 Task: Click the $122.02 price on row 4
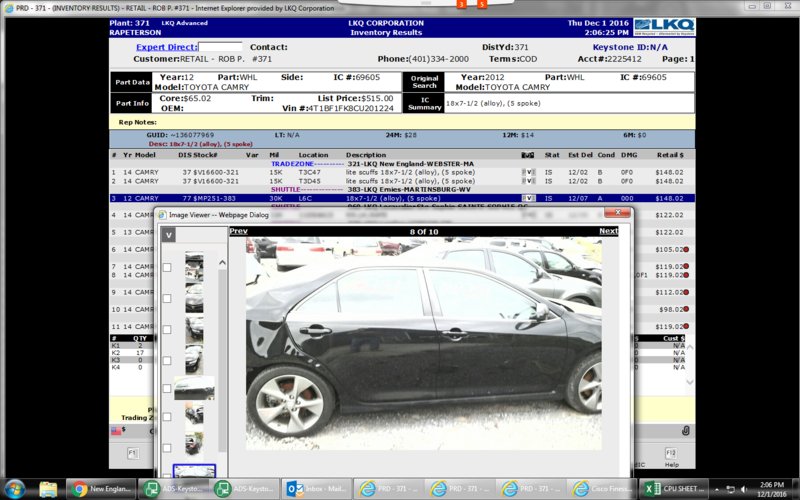point(669,215)
